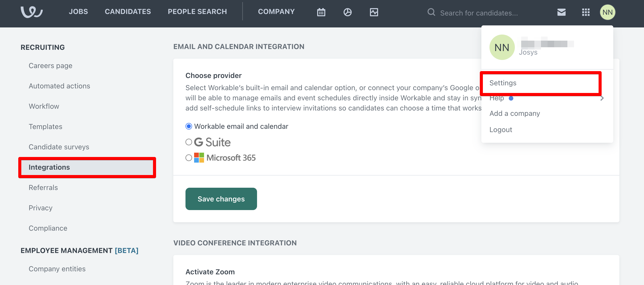Select Workable email and calendar option
The height and width of the screenshot is (285, 644).
(189, 126)
